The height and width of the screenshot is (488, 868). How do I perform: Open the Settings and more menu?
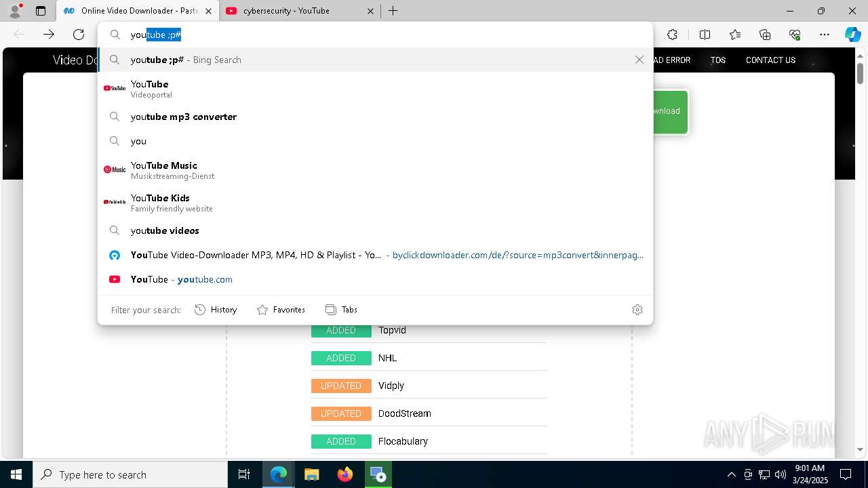[x=825, y=35]
